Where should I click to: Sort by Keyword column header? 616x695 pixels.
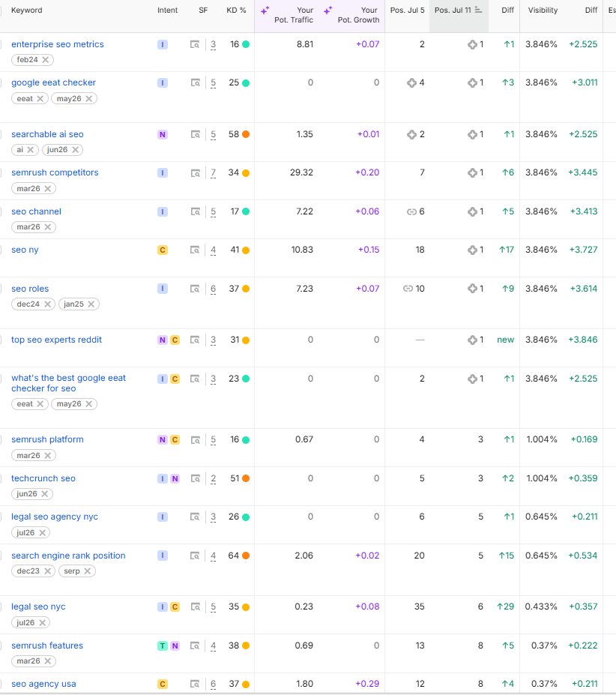point(26,10)
